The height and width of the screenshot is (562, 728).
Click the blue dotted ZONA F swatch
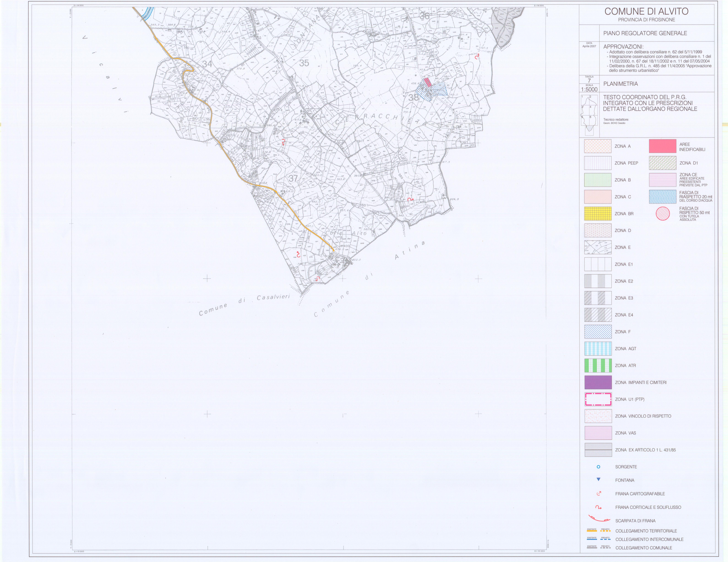pyautogui.click(x=598, y=332)
